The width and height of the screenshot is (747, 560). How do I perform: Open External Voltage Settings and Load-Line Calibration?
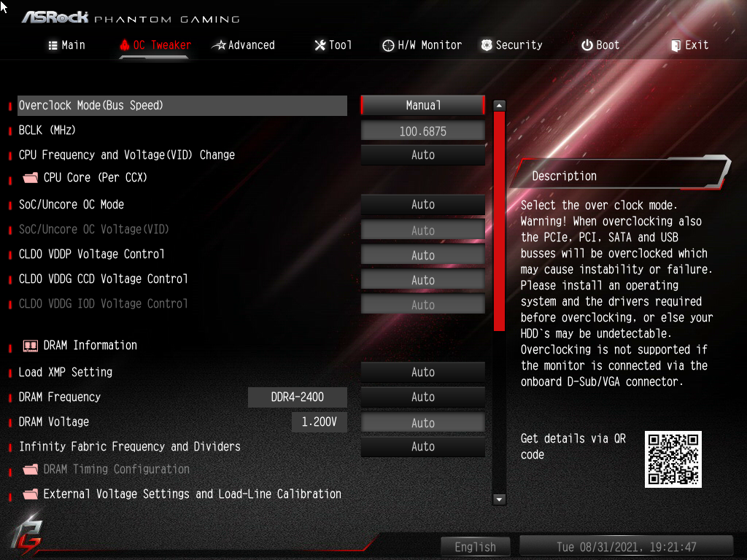point(193,494)
